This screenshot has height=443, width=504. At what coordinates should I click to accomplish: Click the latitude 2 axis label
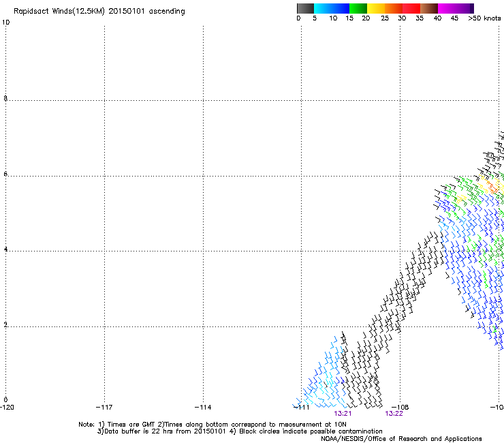[x=5, y=325]
